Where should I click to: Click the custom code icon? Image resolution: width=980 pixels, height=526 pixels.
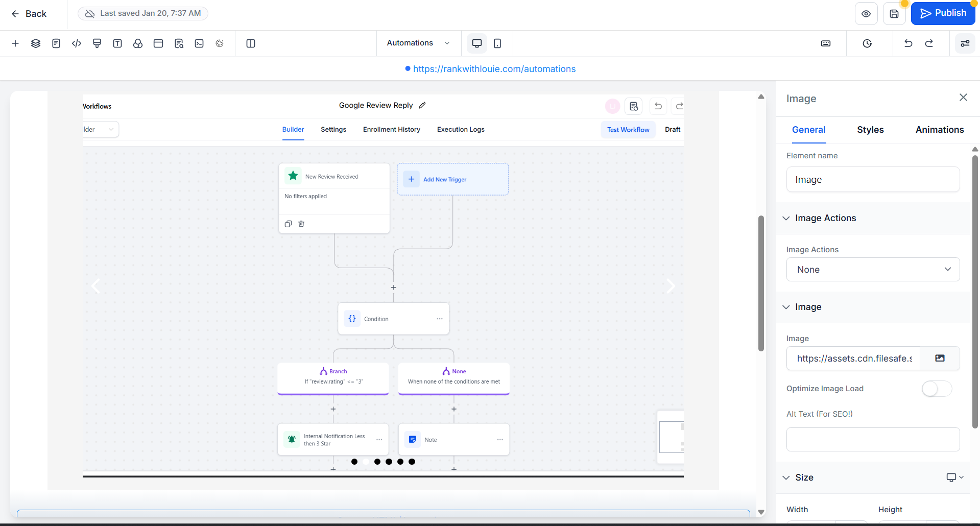pos(77,43)
